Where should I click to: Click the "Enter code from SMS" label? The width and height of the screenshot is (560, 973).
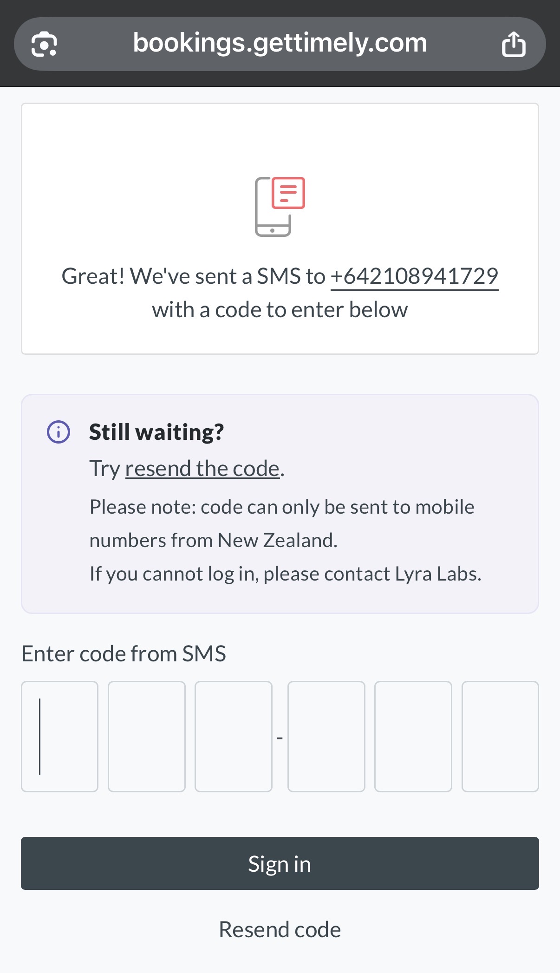tap(124, 653)
